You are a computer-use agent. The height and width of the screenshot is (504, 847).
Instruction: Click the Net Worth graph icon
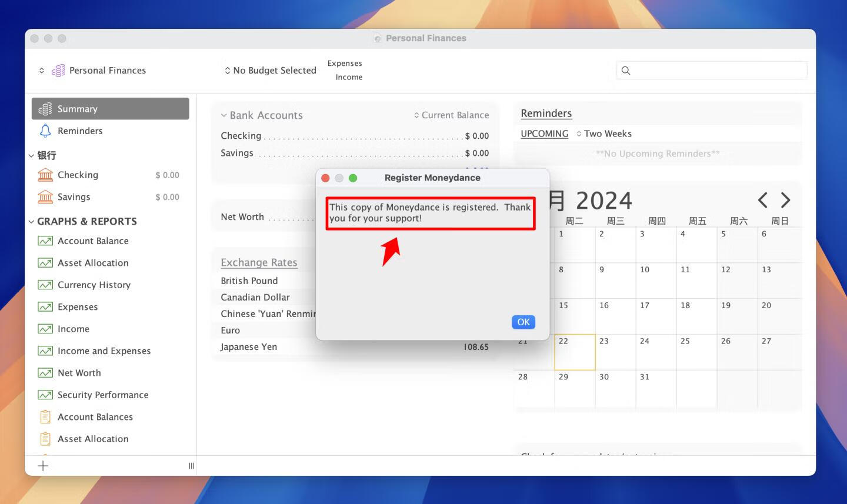[45, 372]
